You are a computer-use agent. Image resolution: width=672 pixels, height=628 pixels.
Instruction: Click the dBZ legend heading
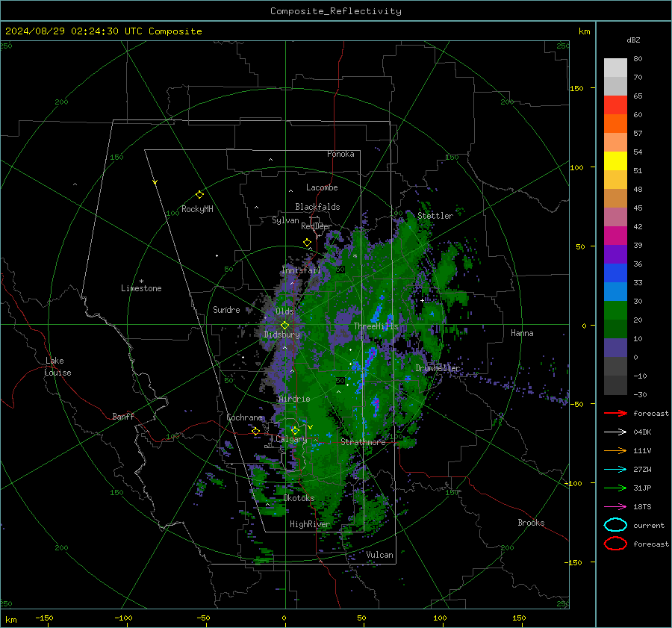pos(633,40)
